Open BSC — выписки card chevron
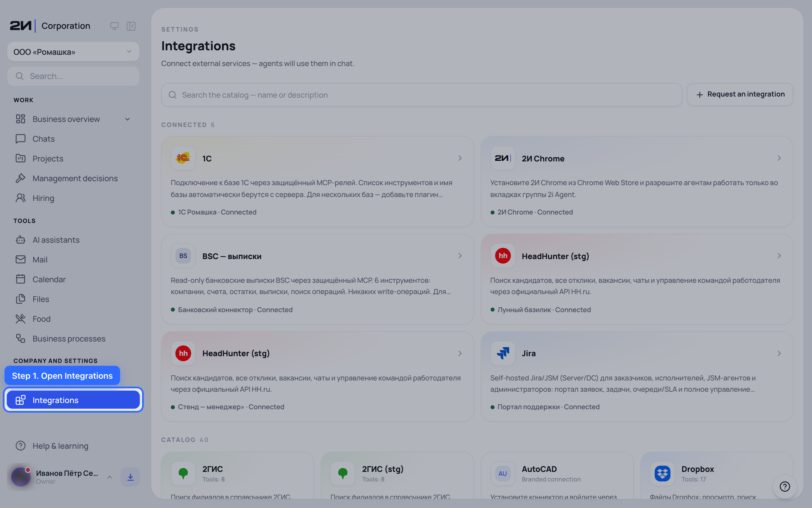 point(460,256)
